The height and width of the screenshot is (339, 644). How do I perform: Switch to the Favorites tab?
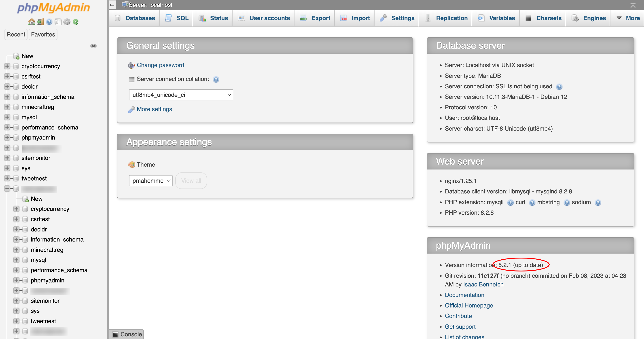pos(43,34)
